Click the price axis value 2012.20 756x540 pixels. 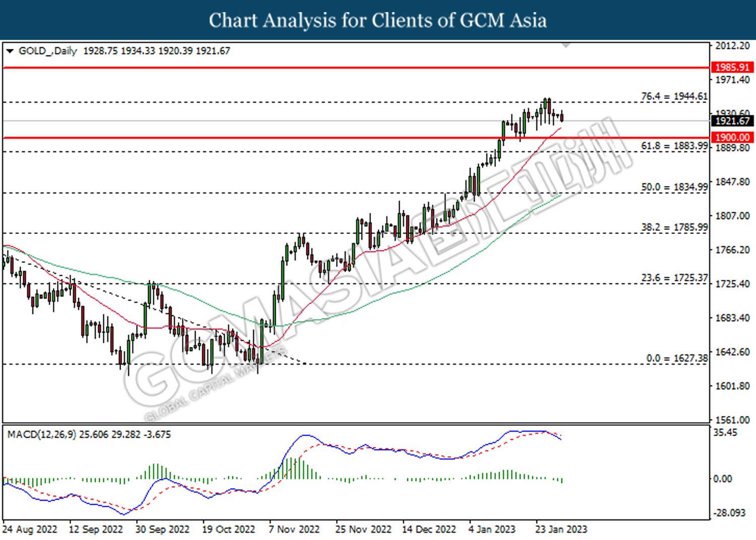coord(733,46)
